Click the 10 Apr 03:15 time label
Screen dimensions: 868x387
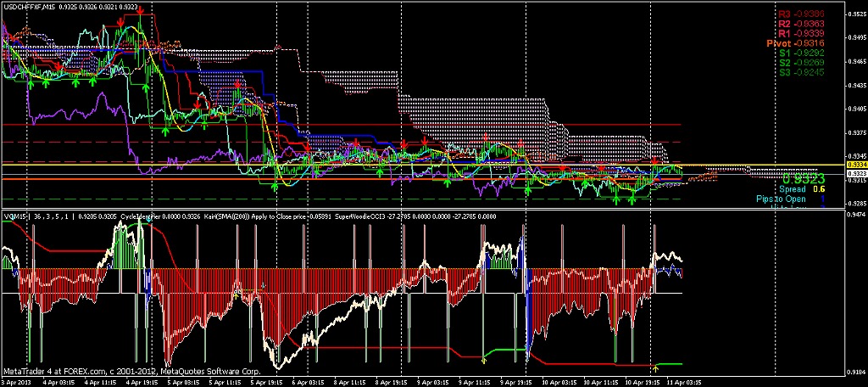point(558,382)
